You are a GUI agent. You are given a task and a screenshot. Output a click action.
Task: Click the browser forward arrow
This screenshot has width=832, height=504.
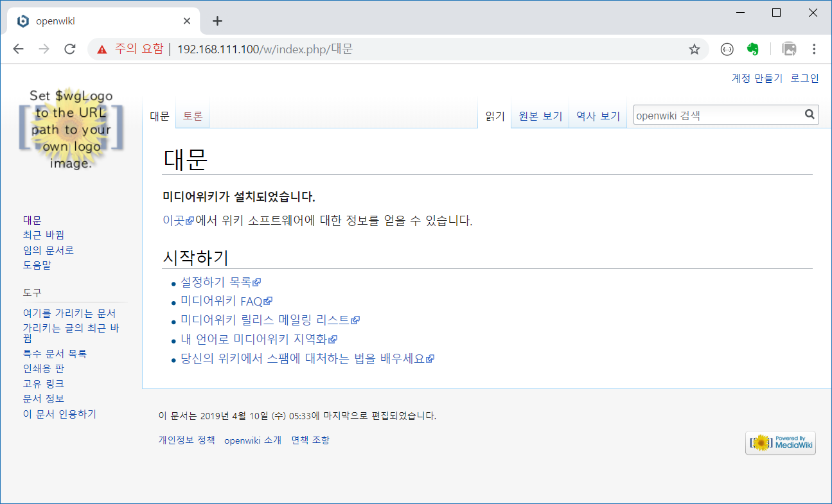pos(44,49)
